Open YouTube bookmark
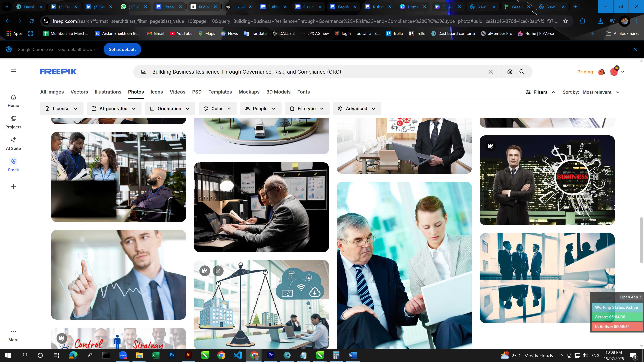This screenshot has height=362, width=644. 181,34
